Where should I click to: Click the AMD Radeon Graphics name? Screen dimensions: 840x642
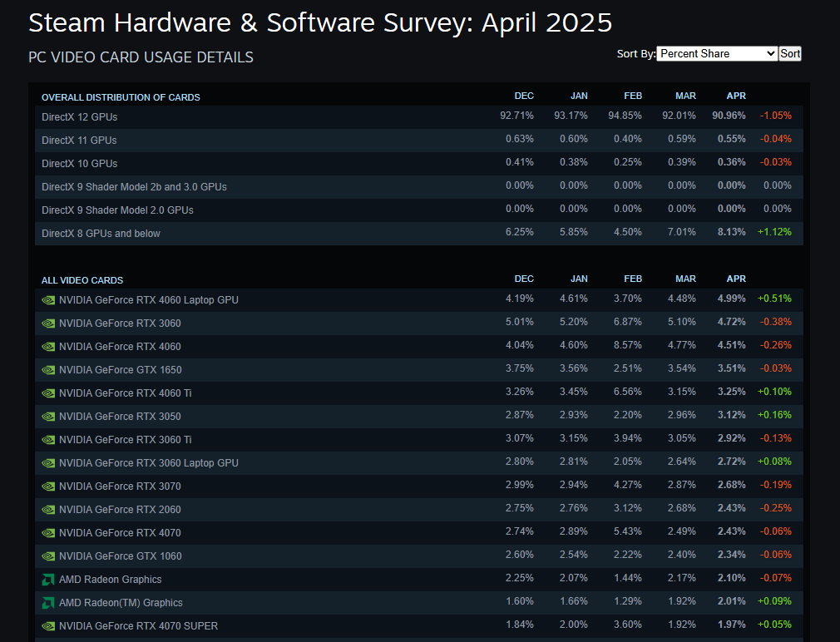click(x=110, y=580)
